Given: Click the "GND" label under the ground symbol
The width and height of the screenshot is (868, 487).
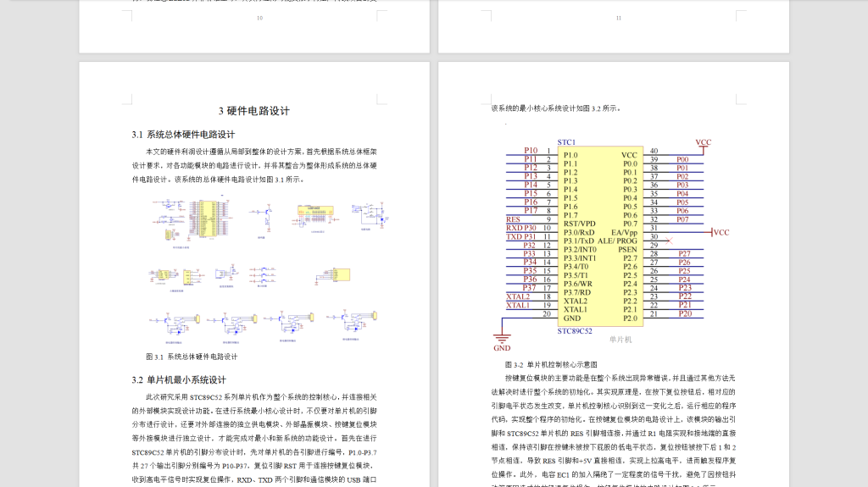Looking at the screenshot, I should tap(502, 348).
